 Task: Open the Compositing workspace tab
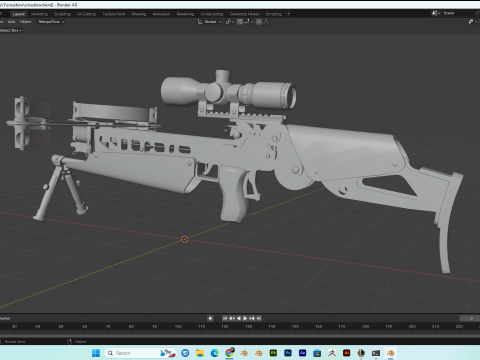pyautogui.click(x=212, y=14)
